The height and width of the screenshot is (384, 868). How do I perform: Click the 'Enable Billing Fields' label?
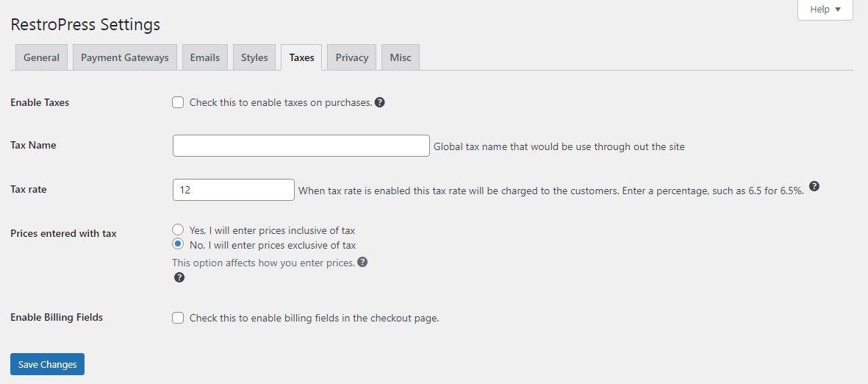coord(57,318)
